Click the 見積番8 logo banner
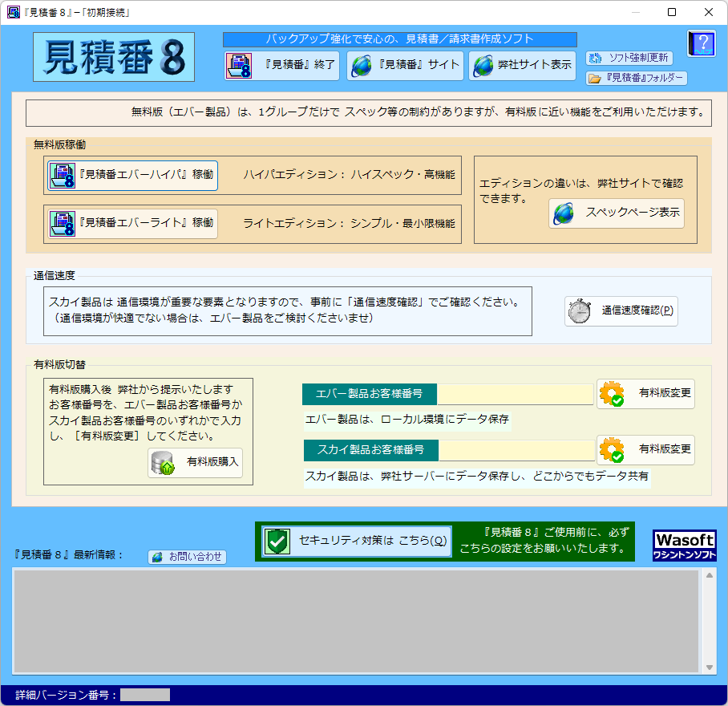Image resolution: width=728 pixels, height=706 pixels. pos(114,57)
